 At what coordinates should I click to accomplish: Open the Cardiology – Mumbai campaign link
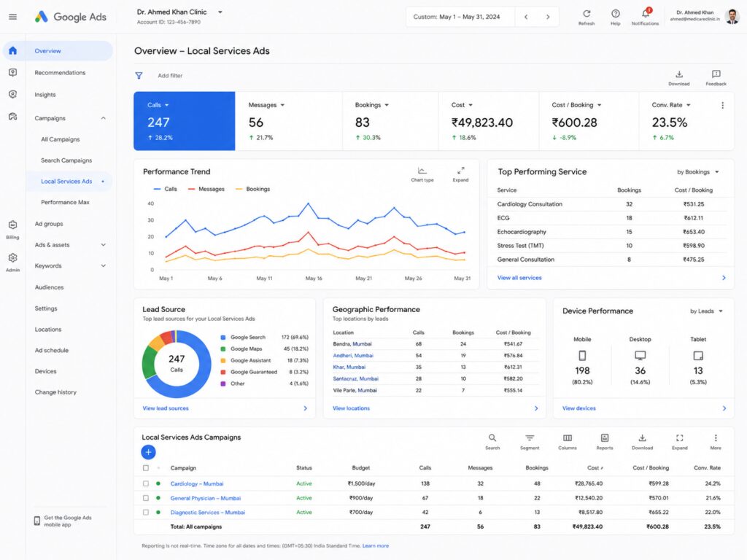click(197, 483)
